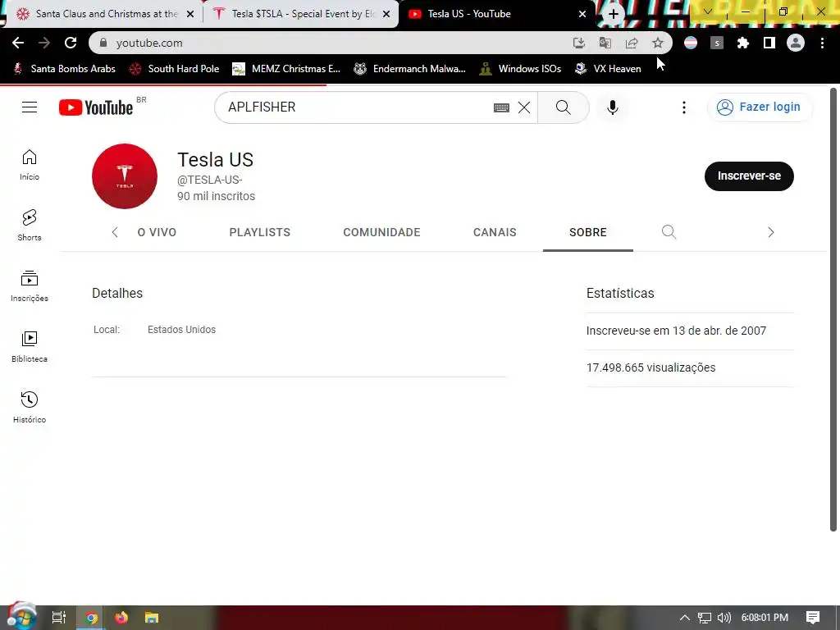The width and height of the screenshot is (840, 630).
Task: Bookmark this page with the star icon
Action: 657,43
